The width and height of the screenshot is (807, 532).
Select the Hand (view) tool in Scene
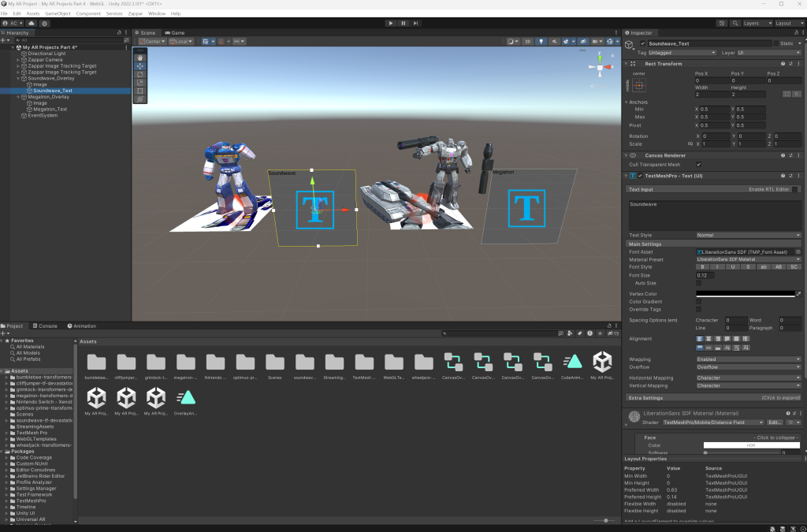pos(140,58)
